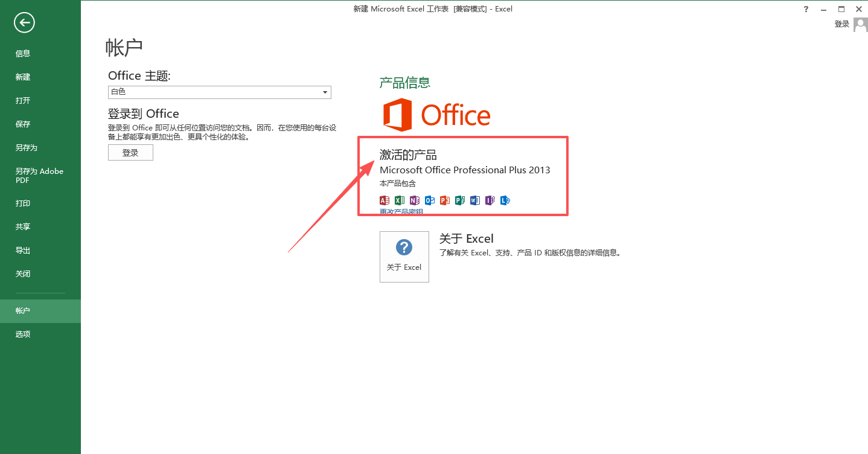Click the InfoPath product icon
The width and height of the screenshot is (868, 454).
click(x=505, y=200)
